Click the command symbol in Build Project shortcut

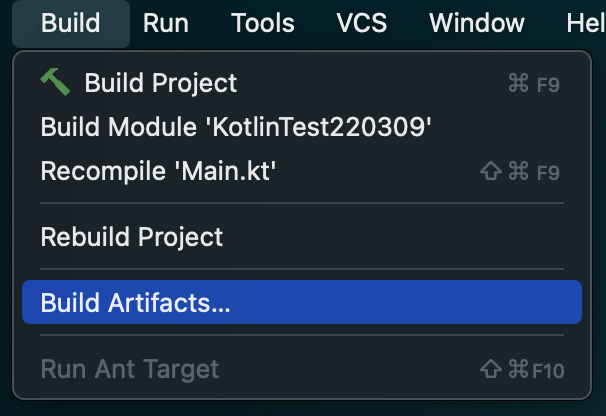518,83
